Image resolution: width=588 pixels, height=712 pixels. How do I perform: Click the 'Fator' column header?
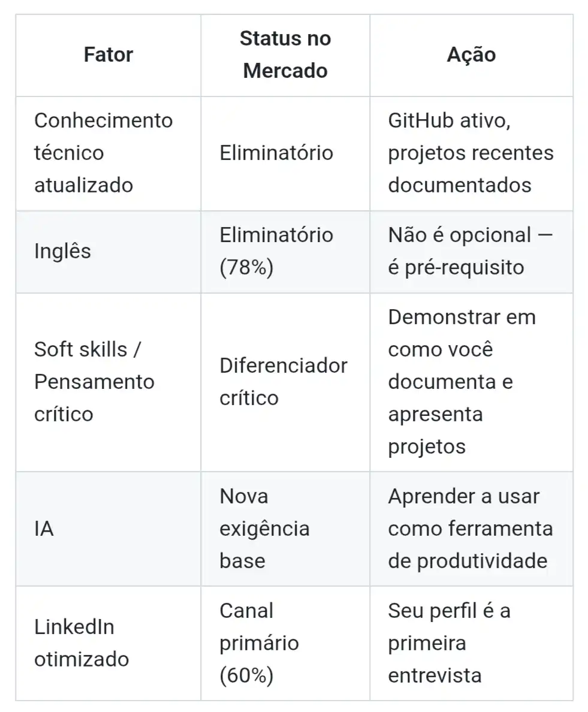[108, 55]
